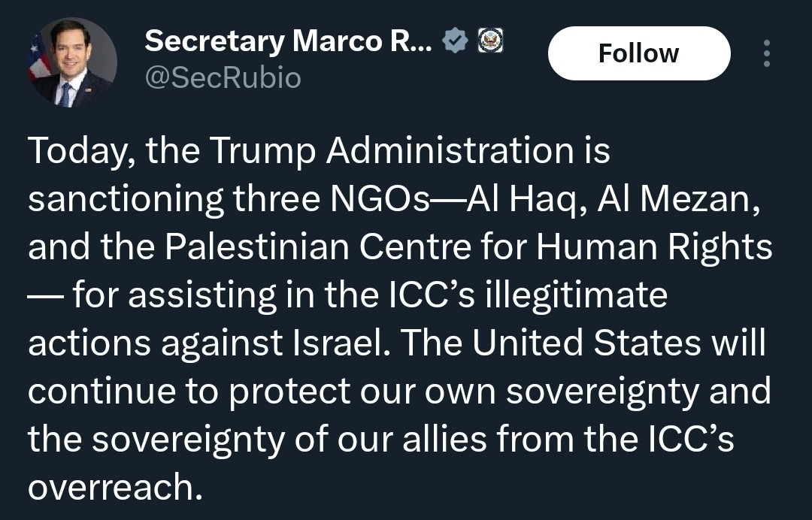Click the display name Secretary Marco R...

288,41
